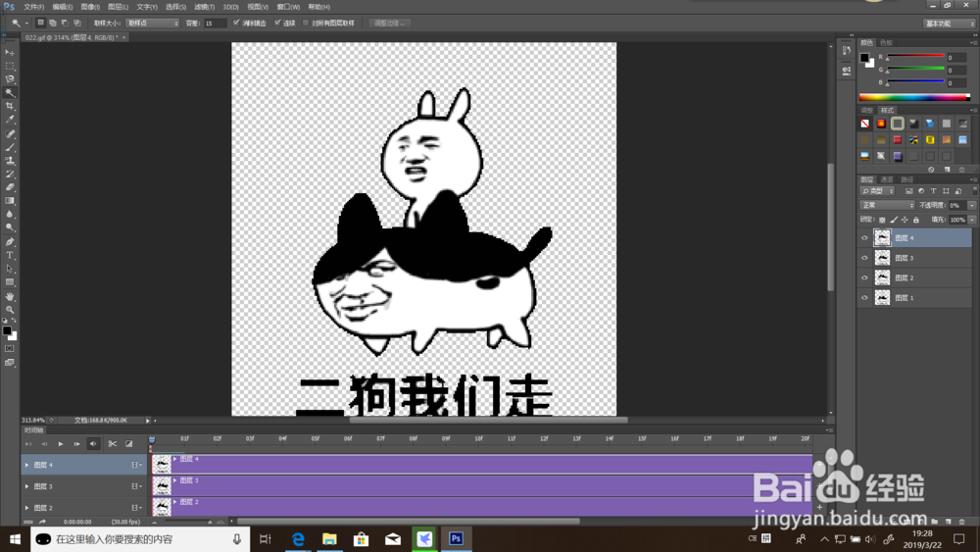This screenshot has width=980, height=552.
Task: Select the Lasso tool
Action: [10, 79]
